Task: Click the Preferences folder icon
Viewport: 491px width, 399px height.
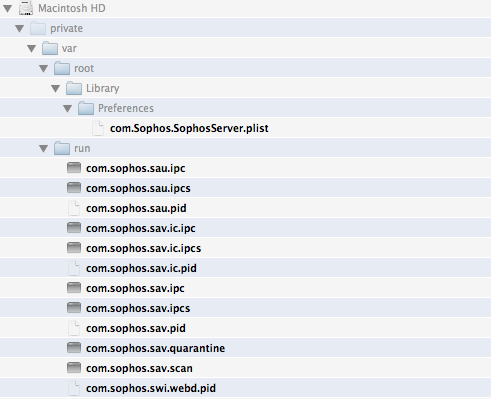Action: [86, 108]
